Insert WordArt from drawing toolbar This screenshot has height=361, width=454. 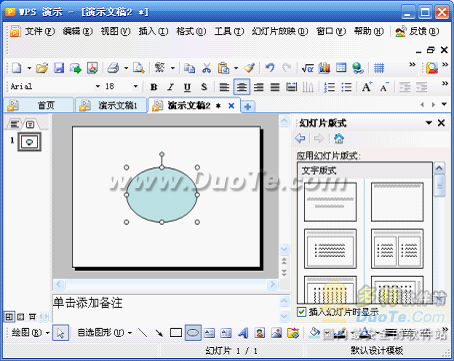pyautogui.click(x=243, y=332)
